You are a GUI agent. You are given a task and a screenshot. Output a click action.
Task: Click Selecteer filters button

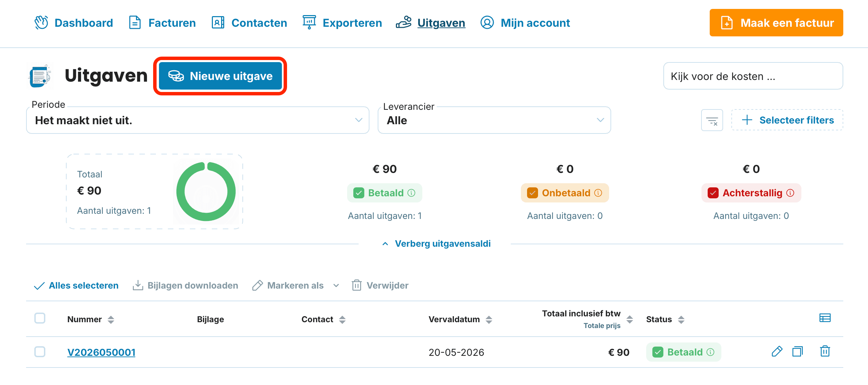pos(787,120)
